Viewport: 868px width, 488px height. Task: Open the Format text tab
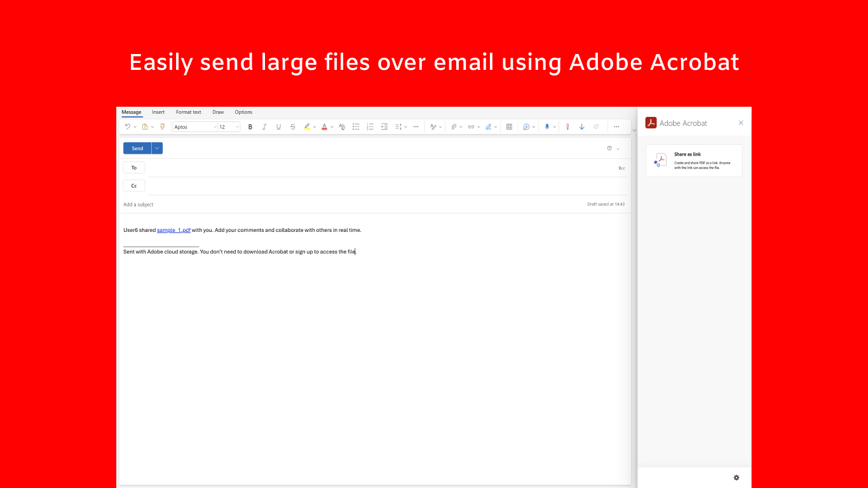(x=189, y=112)
